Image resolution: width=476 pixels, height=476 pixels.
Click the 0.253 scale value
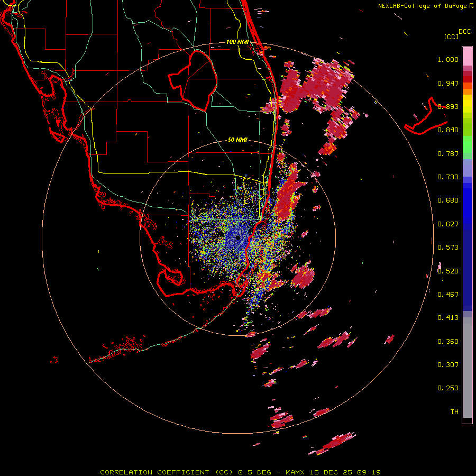point(448,388)
